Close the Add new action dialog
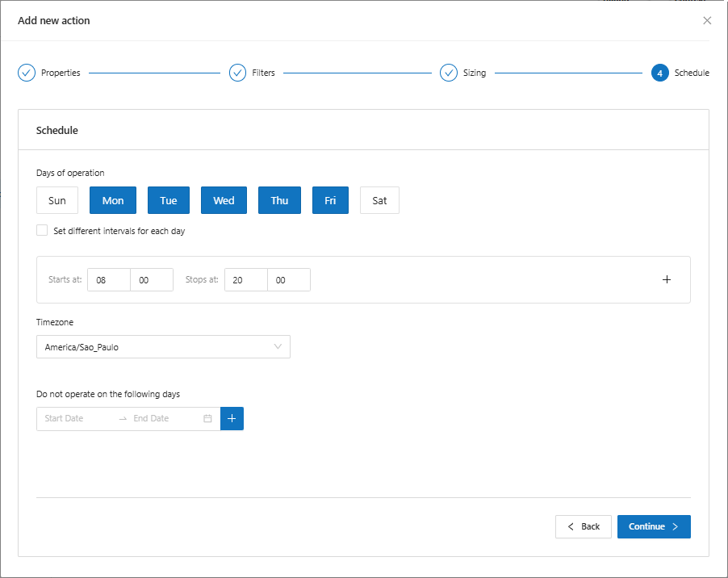This screenshot has height=578, width=728. (707, 20)
